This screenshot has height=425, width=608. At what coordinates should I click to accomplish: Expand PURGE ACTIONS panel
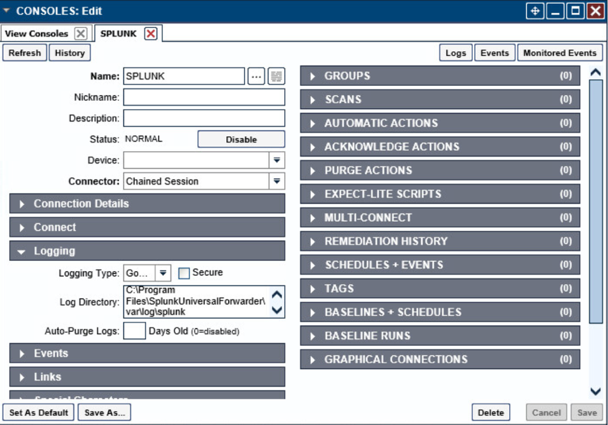tap(440, 171)
